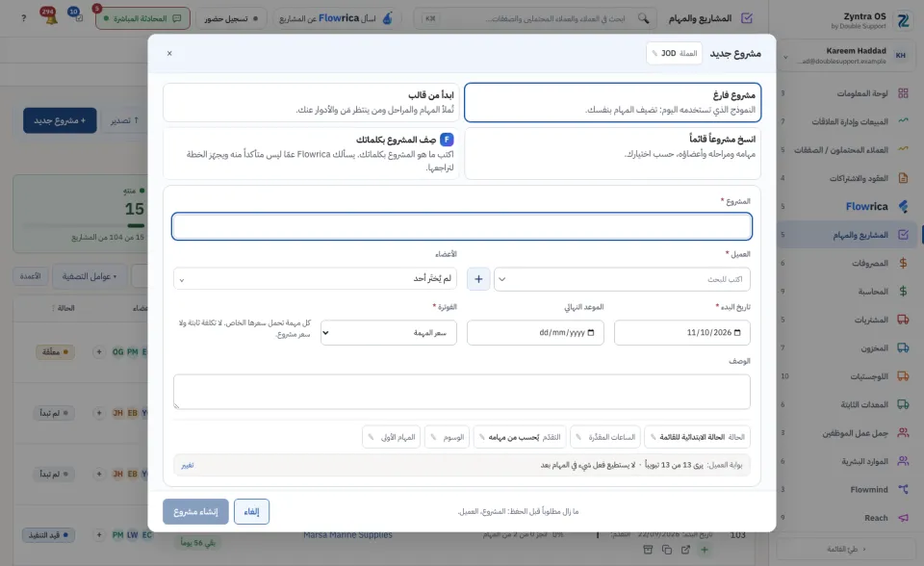Viewport: 924px width, 566px height.
Task: Click the قيد التنفيذ status badge
Action: 48,535
